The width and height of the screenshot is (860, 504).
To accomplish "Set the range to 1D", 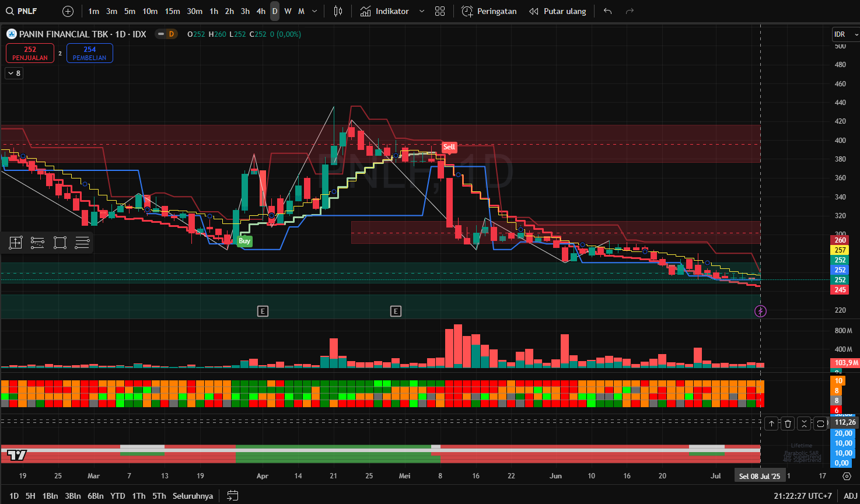I will point(14,496).
